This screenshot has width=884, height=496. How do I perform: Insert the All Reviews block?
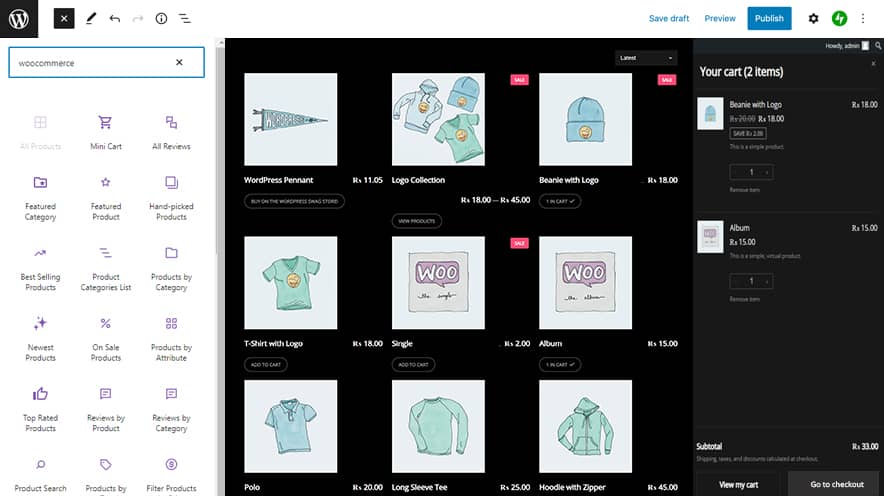click(171, 132)
